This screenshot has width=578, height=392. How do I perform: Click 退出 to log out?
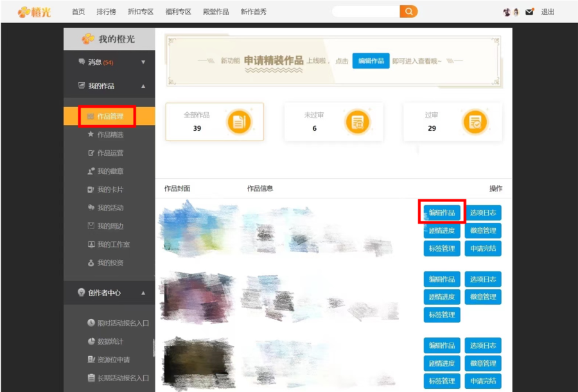[547, 12]
